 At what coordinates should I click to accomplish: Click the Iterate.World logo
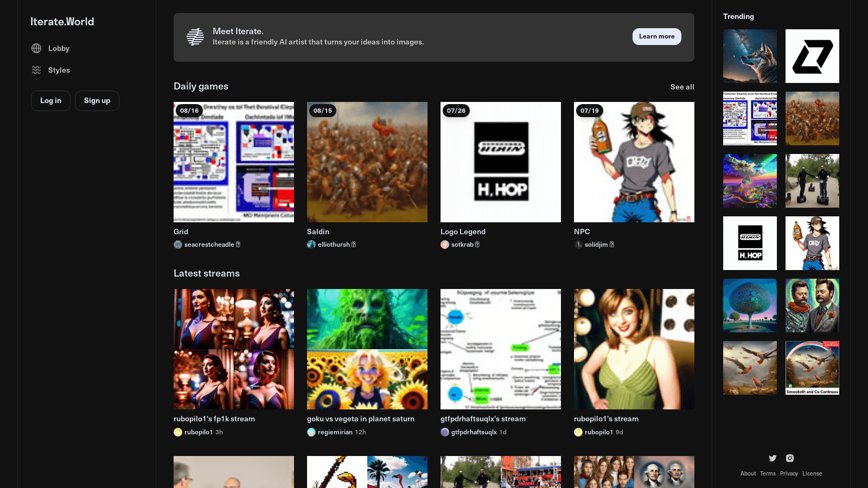62,22
